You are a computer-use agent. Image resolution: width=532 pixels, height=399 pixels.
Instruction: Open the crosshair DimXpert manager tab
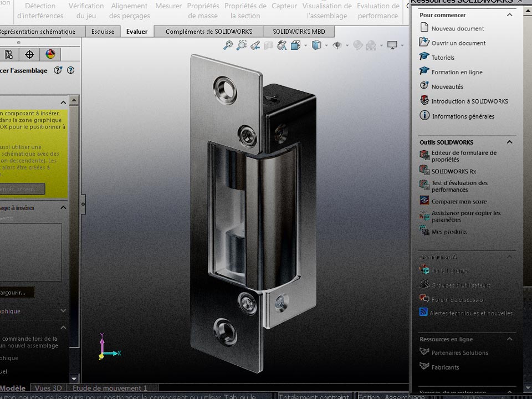[30, 54]
